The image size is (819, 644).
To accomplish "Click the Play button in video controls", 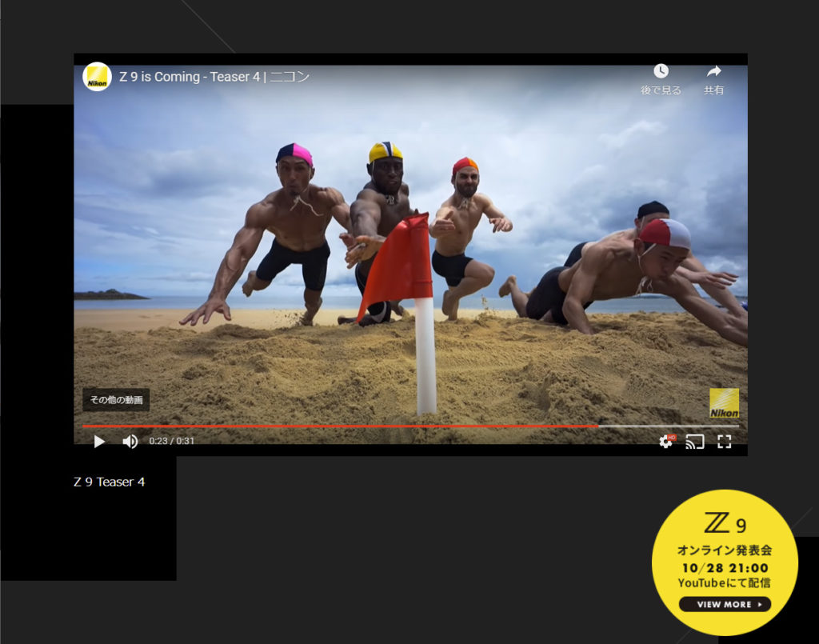I will pyautogui.click(x=99, y=441).
